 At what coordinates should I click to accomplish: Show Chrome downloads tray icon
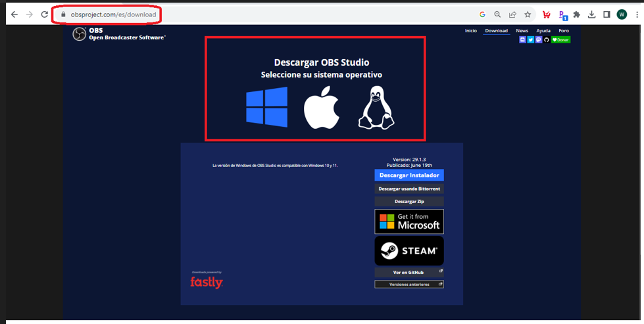(591, 14)
